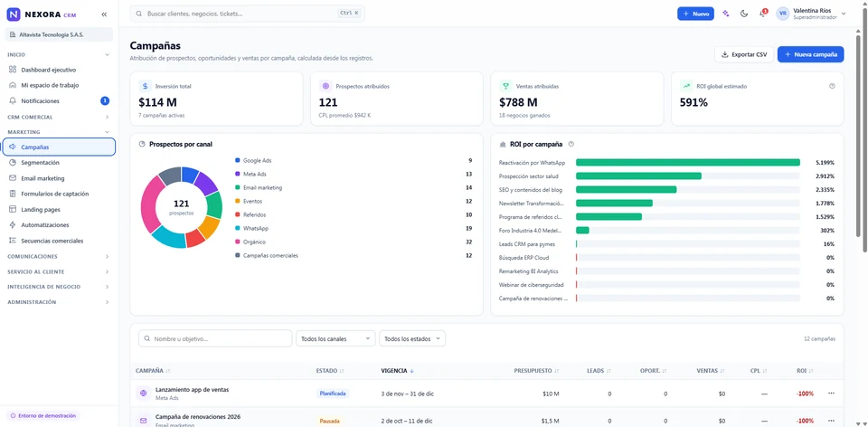Open Automatizaciones sidebar item
868x427 pixels.
click(x=59, y=225)
